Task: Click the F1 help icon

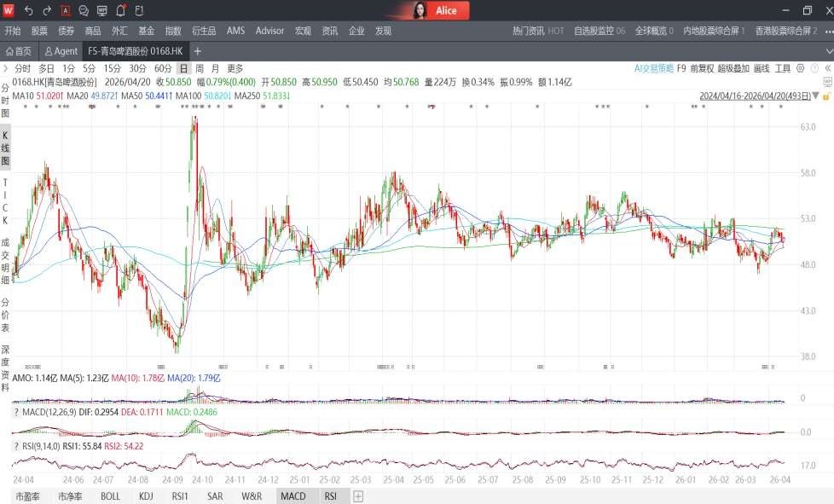Action: pos(139,10)
